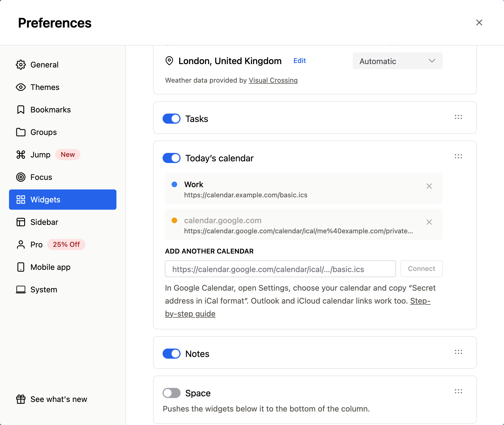Open the Mobile app section

point(63,267)
